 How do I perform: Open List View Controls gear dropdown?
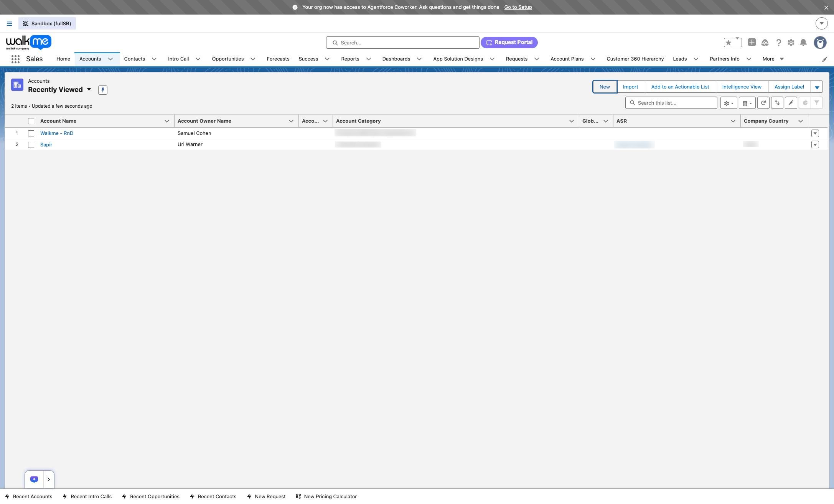point(729,103)
